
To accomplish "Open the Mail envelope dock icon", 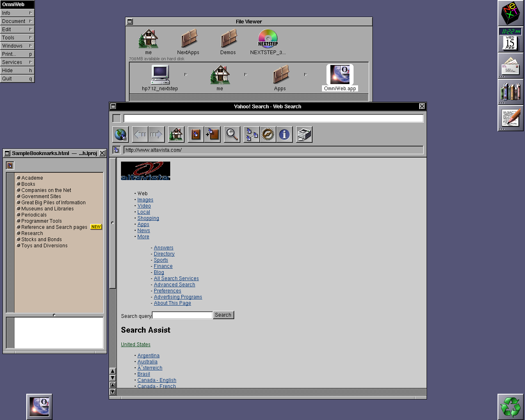I will [x=511, y=66].
